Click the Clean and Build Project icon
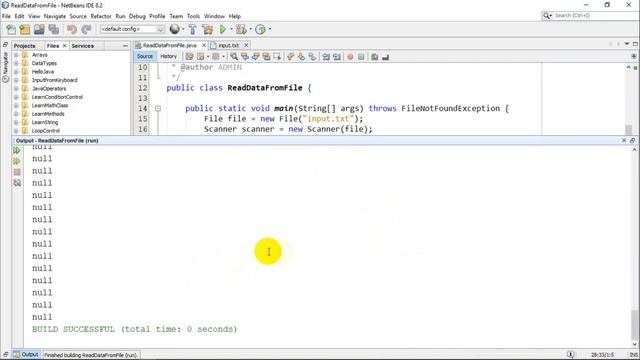Screen dimensions: 640x360 coord(207,29)
